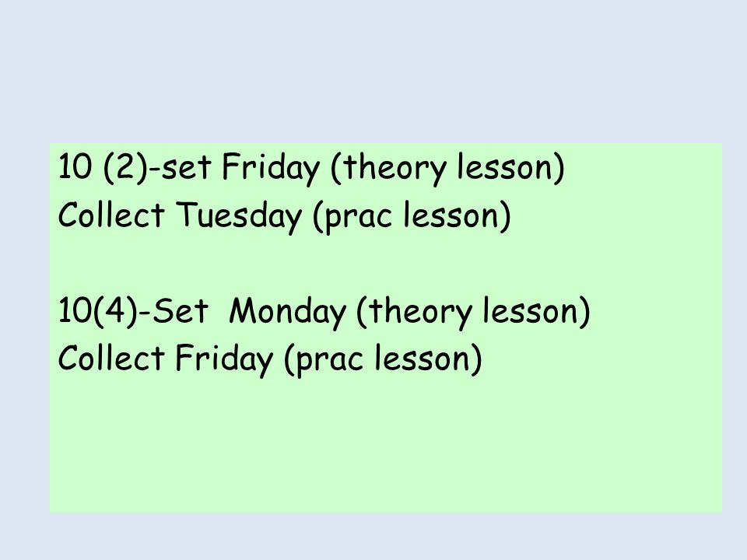Viewport: 747px width, 560px height.
Task: Click "(theory lesson)" after Monday
Action: [x=473, y=311]
